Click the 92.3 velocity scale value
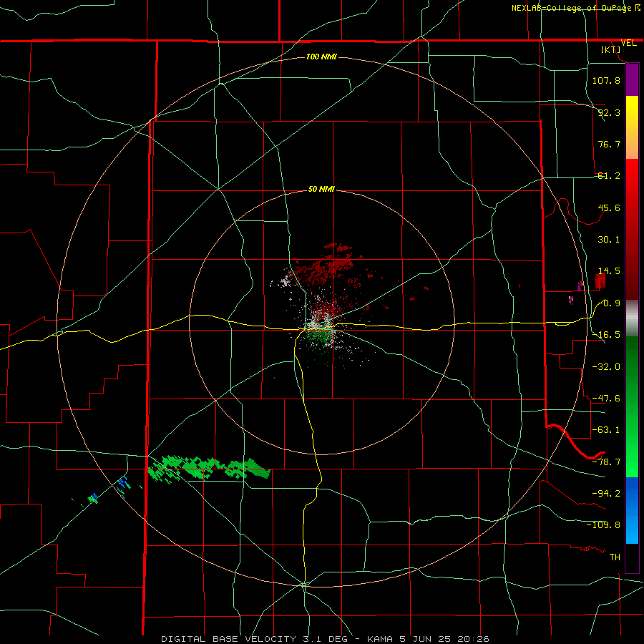The width and height of the screenshot is (644, 644). [609, 112]
